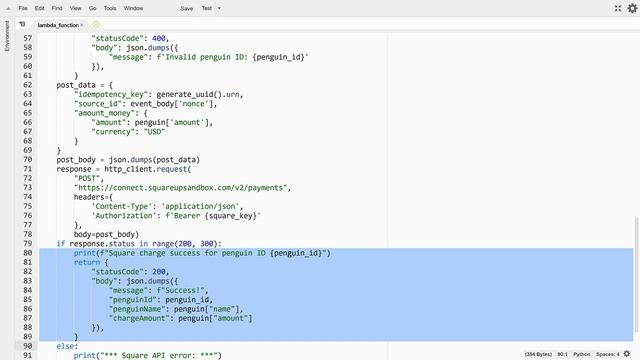
Task: Click the Save button
Action: (187, 8)
